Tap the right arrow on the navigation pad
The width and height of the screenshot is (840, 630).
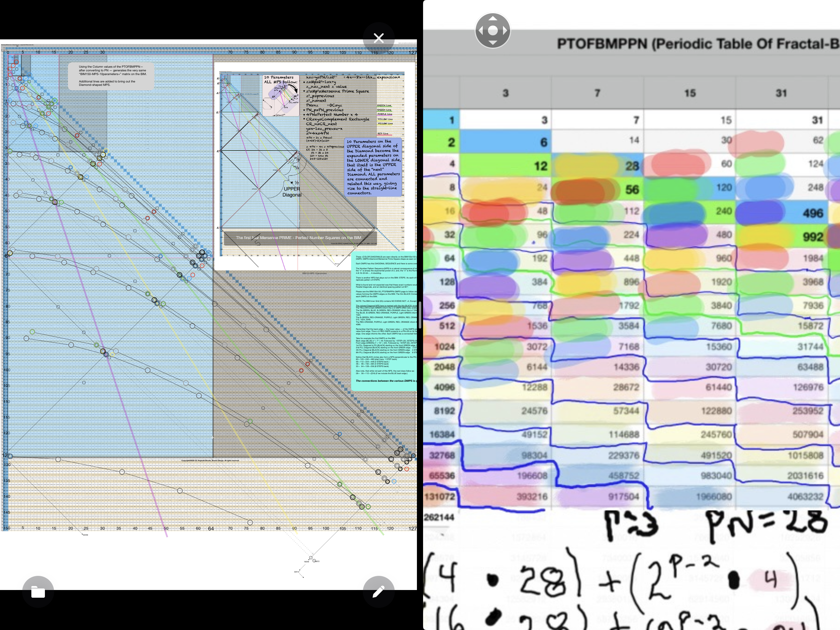(x=505, y=31)
